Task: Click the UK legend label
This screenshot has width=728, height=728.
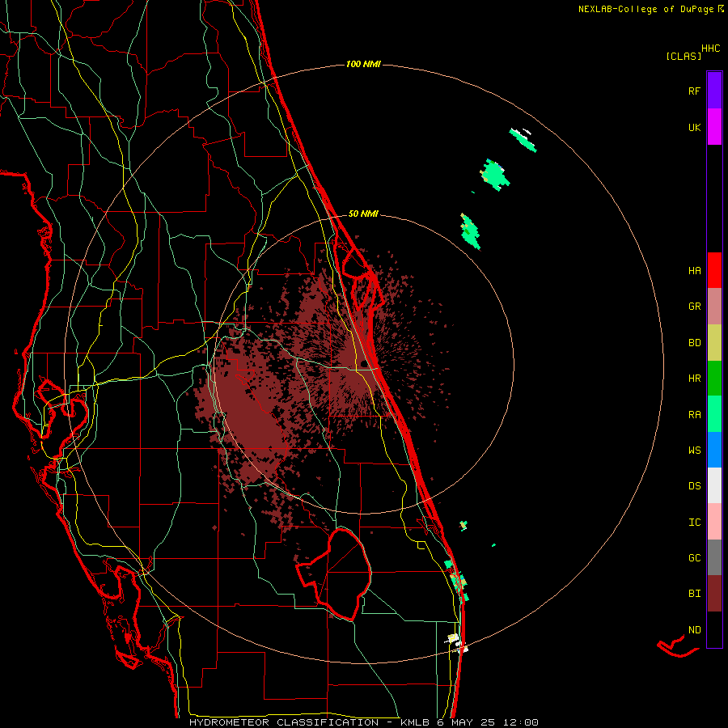Action: (x=695, y=127)
